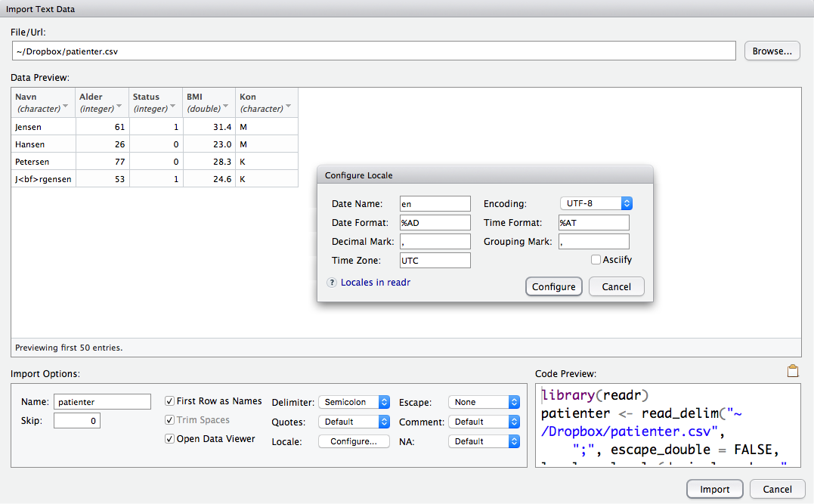Open the Delimiter Semicolon dropdown
Screen dimensions: 814x504
tap(354, 403)
